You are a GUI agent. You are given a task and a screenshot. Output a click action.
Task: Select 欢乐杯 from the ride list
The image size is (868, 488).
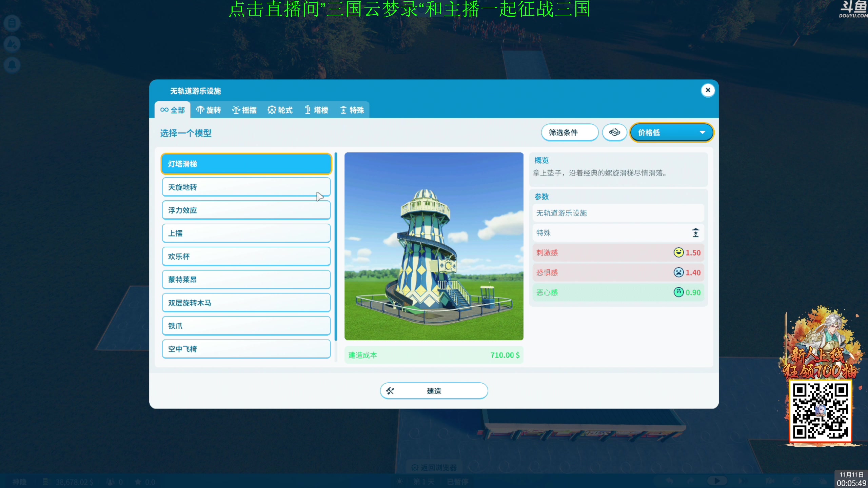[x=246, y=256]
